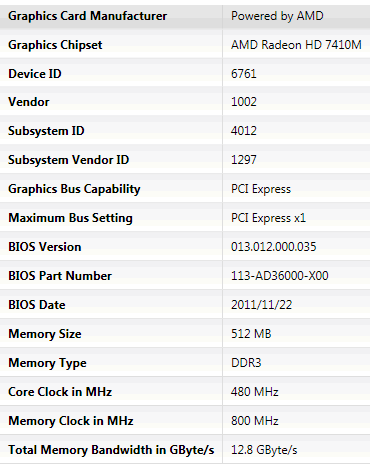Select the Vendor value 1002
The height and width of the screenshot is (467, 370).
[244, 102]
